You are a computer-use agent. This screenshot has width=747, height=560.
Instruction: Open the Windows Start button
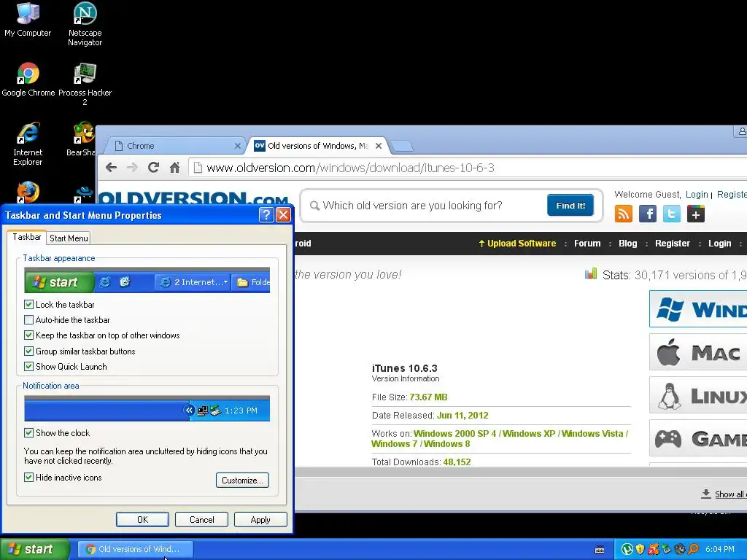(35, 549)
